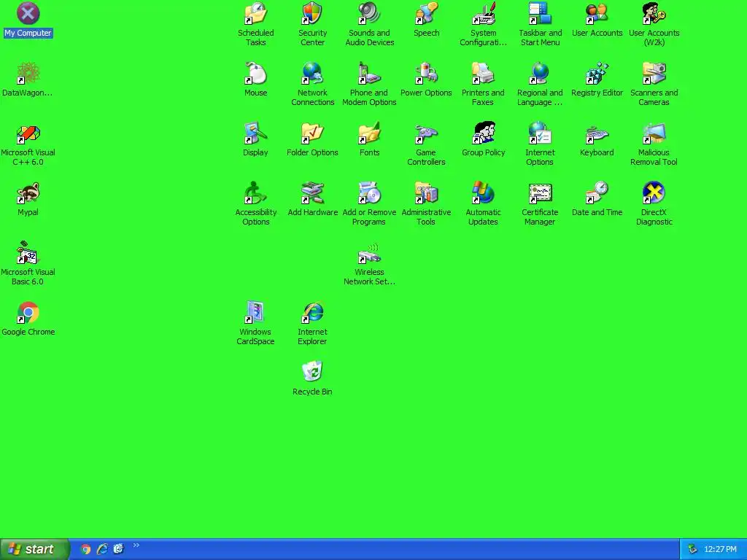Image resolution: width=747 pixels, height=560 pixels.
Task: Launch Internet Explorer from Quick Launch
Action: pyautogui.click(x=102, y=549)
